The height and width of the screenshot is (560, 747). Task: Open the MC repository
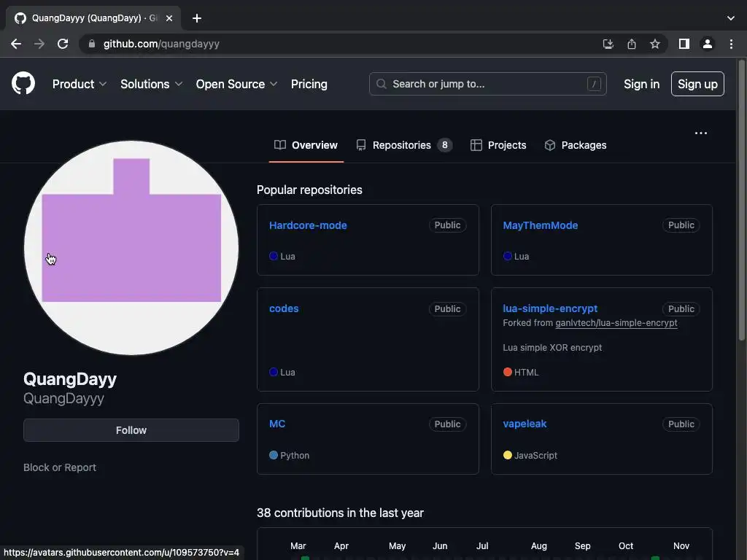coord(277,424)
